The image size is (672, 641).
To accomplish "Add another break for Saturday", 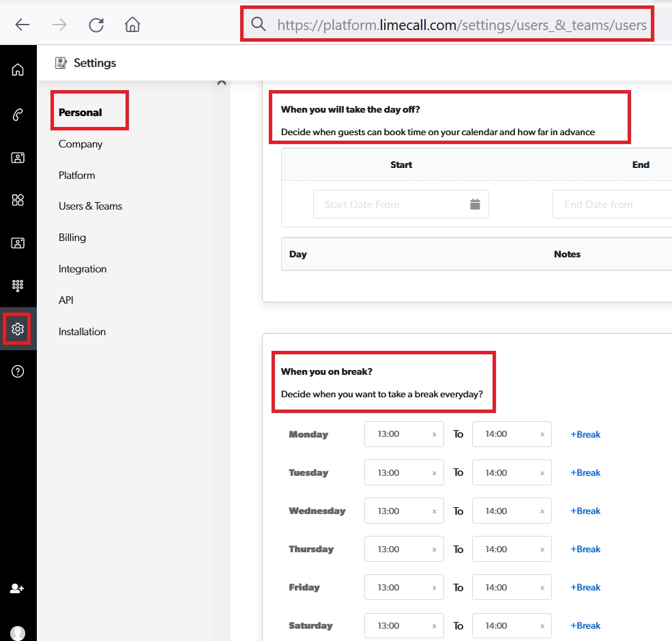I will click(585, 625).
